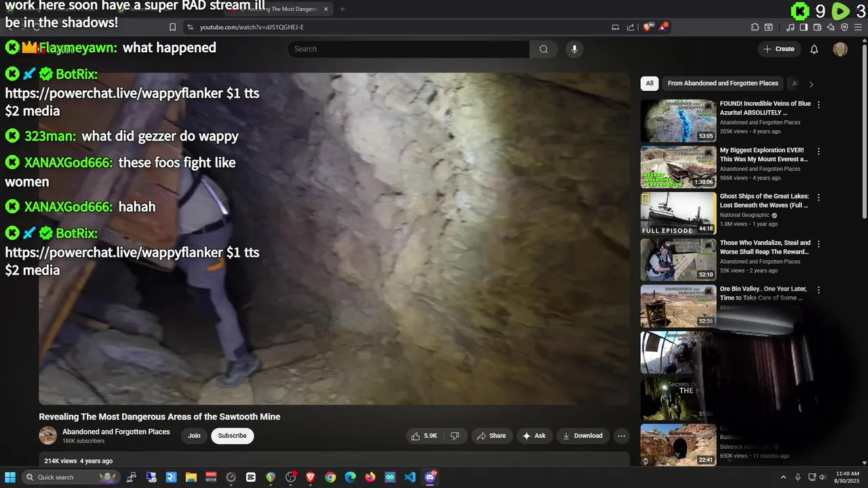
Task: Show hidden system tray icons chevron
Action: coord(783,477)
